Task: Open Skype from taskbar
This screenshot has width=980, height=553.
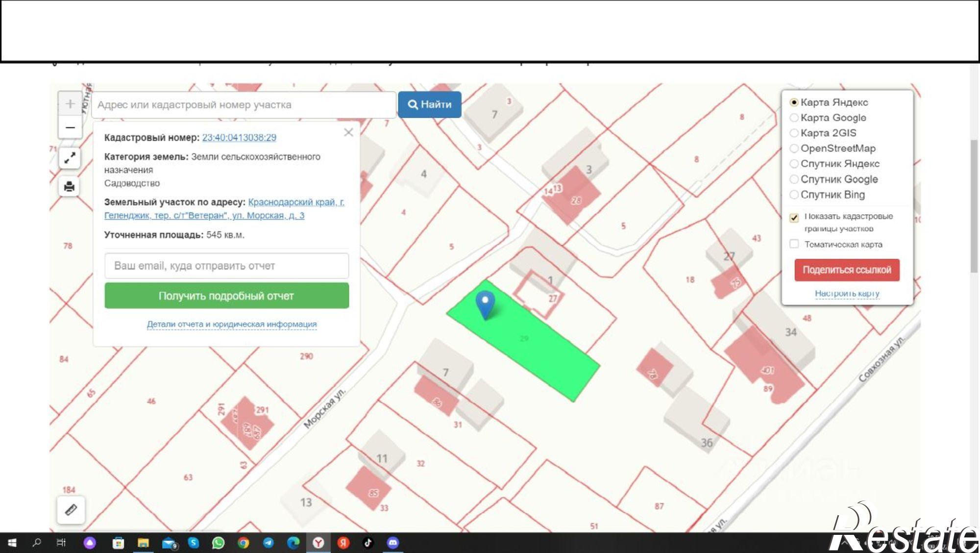Action: 194,543
